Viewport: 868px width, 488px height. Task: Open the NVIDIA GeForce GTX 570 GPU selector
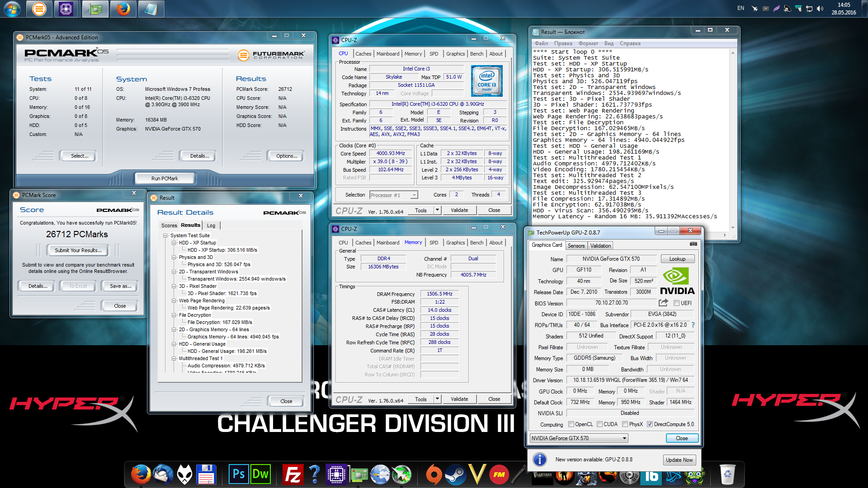click(x=579, y=438)
